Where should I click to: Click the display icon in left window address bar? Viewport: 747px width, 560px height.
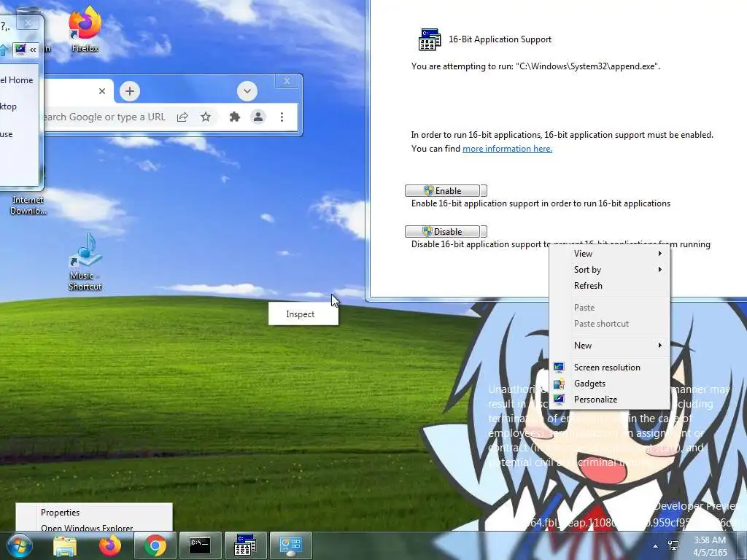pos(20,49)
